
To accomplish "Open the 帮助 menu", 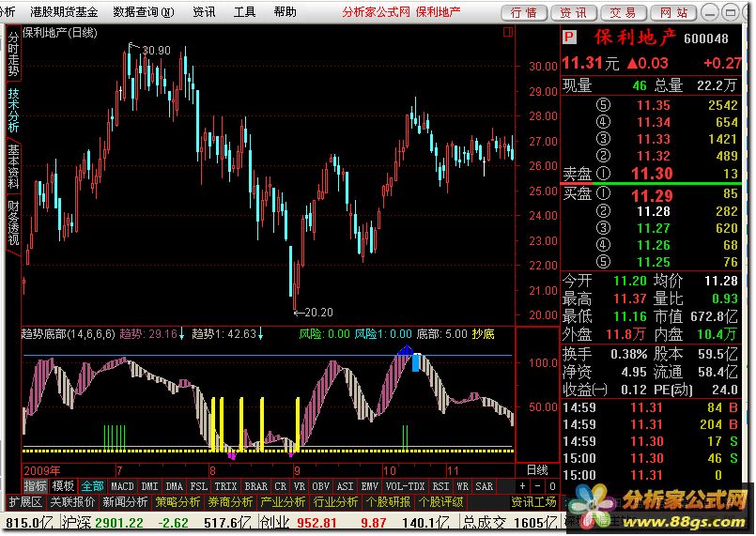I will [x=285, y=12].
